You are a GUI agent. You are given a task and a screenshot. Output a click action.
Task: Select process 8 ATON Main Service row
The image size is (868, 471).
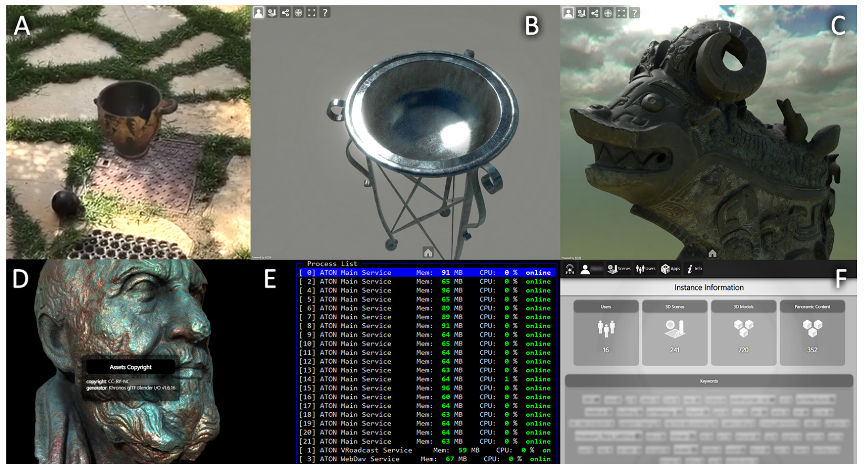click(426, 326)
